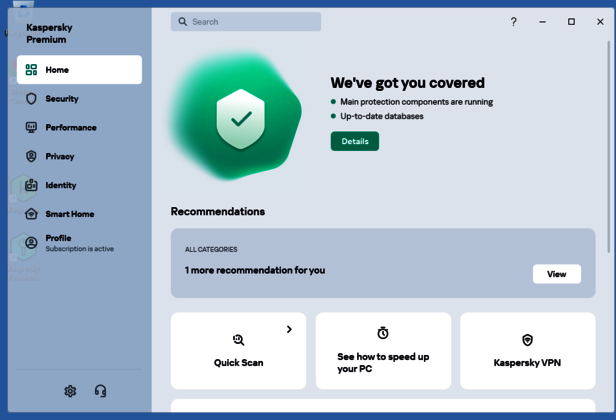Maximize the Kaspersky window
The image size is (616, 420).
click(x=571, y=22)
